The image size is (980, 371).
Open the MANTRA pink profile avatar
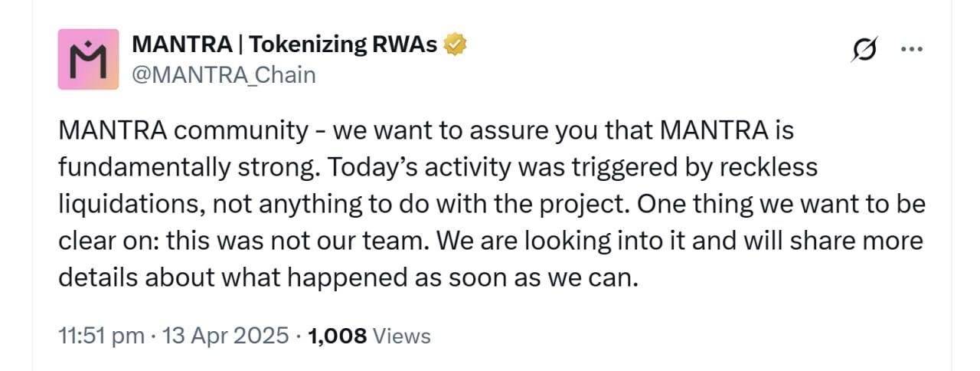pyautogui.click(x=88, y=60)
